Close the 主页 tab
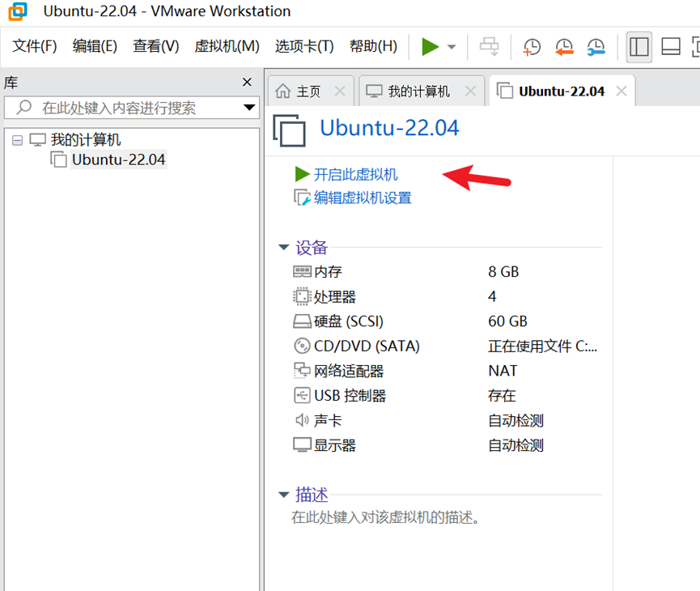Screen dimensions: 700x591 tap(340, 91)
